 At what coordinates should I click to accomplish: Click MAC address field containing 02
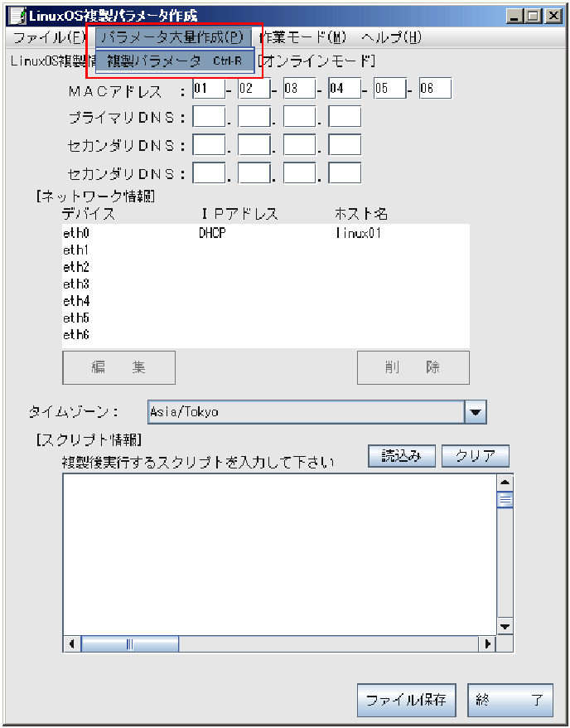click(x=254, y=88)
